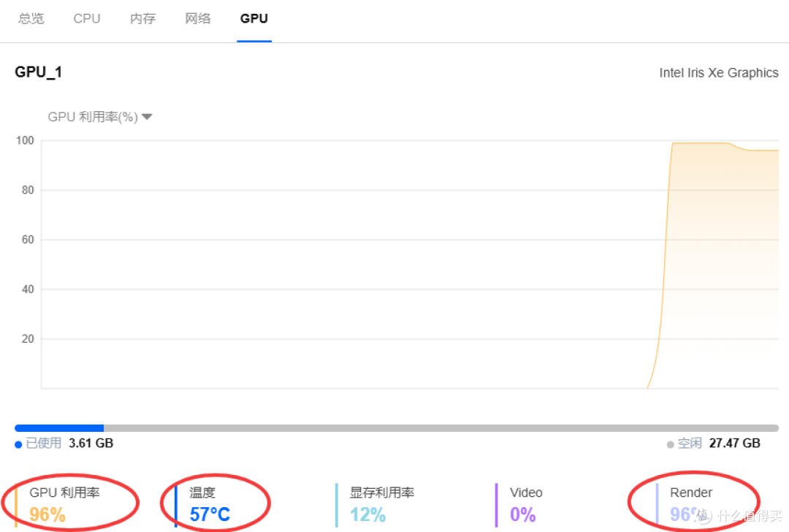The image size is (789, 532).
Task: Open the CPU tab
Action: click(x=87, y=18)
